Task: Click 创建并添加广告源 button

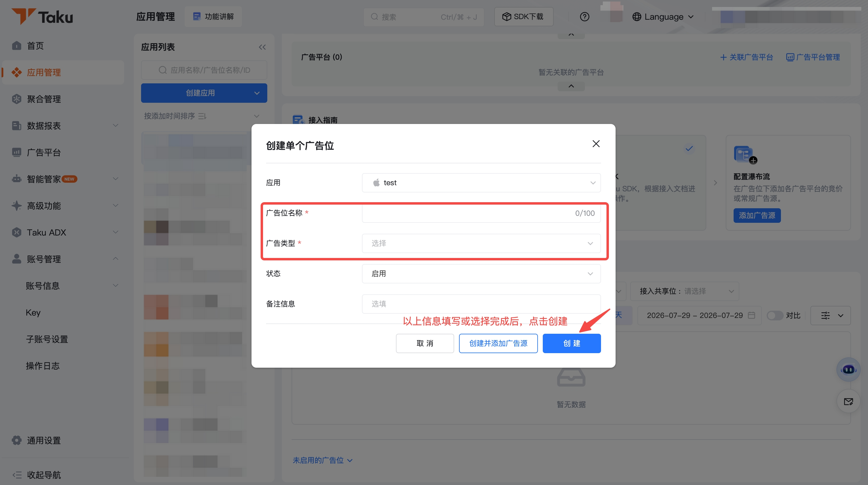Action: (498, 343)
